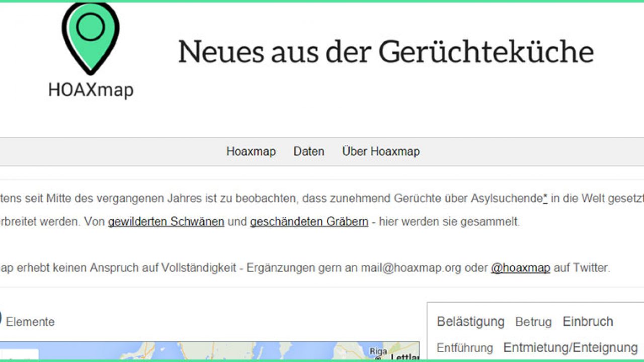Select the Betrug category tag
Screen dimensions: 644x362
533,322
